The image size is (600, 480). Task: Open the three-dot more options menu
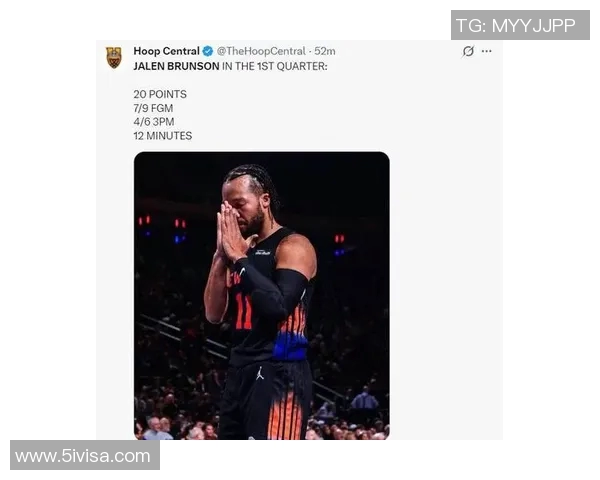pos(487,51)
